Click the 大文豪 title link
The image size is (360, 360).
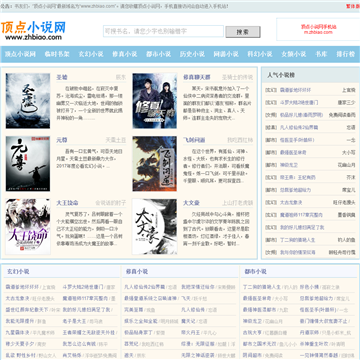pos(191,203)
